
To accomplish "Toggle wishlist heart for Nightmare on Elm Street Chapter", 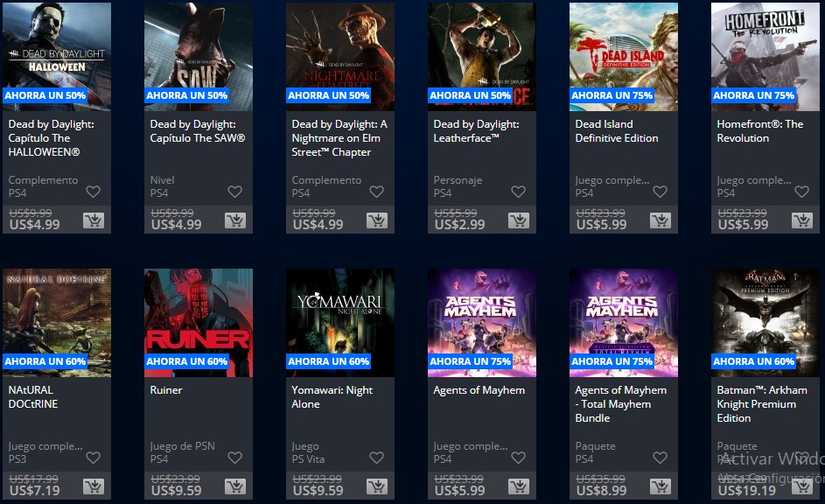I will coord(377,192).
